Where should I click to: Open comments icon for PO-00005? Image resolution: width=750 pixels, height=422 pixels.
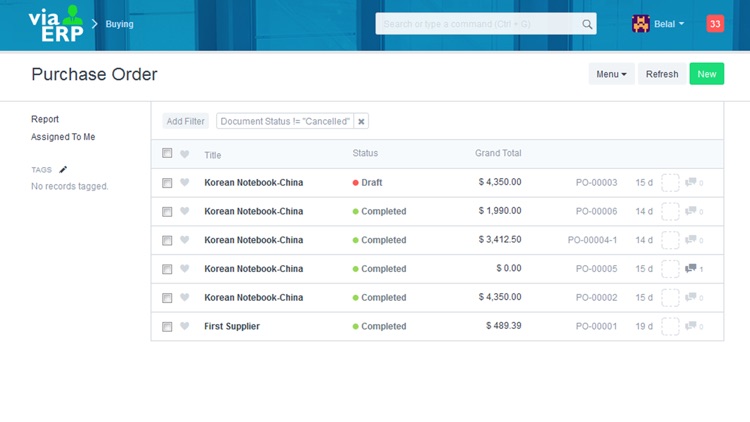click(x=690, y=268)
